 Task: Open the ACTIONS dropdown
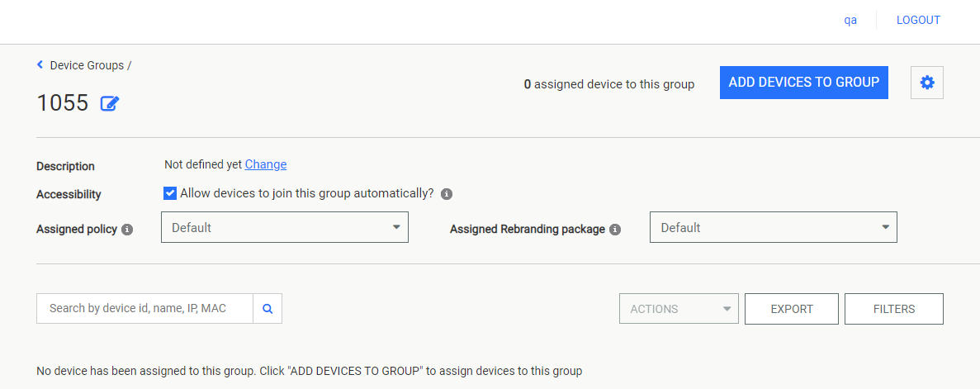[x=679, y=309]
